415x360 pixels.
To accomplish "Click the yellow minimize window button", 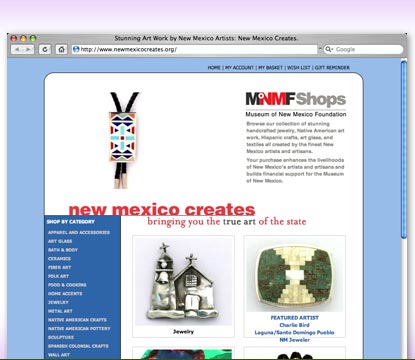I will pos(23,38).
